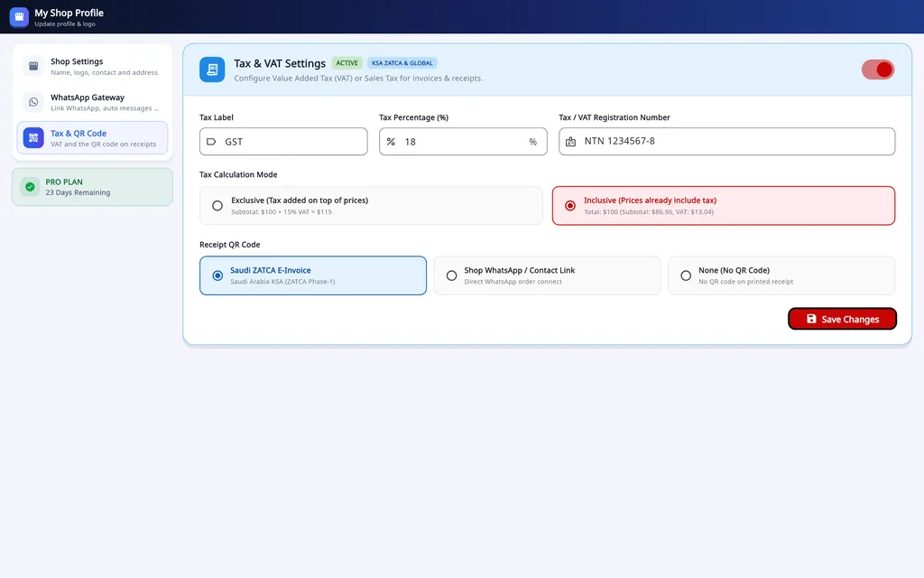The width and height of the screenshot is (924, 578).
Task: Click the KSA ZATCA & GLOBAL badge
Action: pos(402,63)
